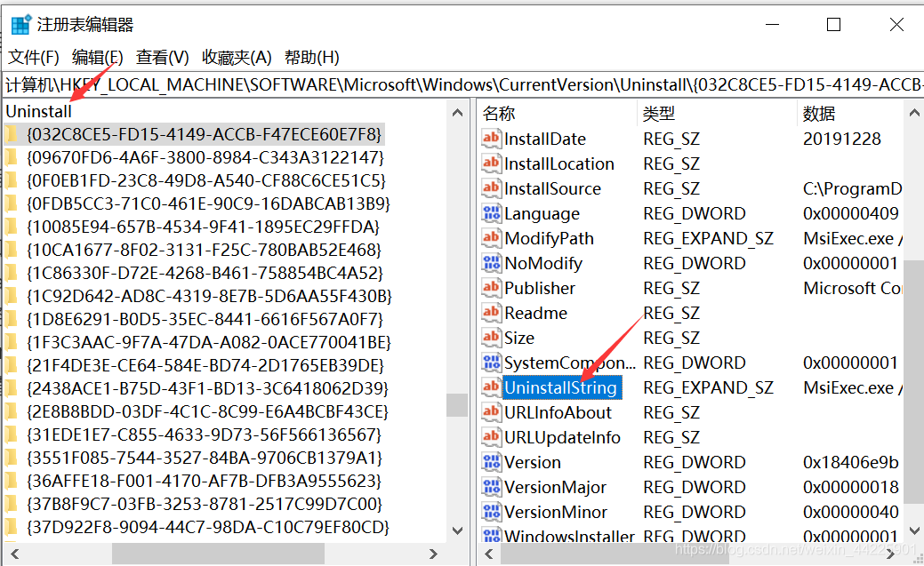Click the values pane scroll-up arrow
924x566 pixels.
pos(914,112)
